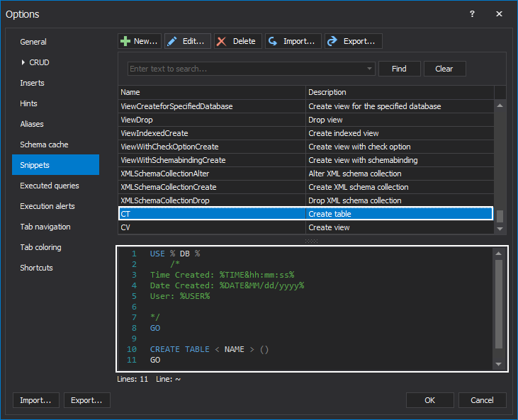Image resolution: width=518 pixels, height=420 pixels.
Task: Click the New snippet plus icon
Action: pyautogui.click(x=125, y=41)
